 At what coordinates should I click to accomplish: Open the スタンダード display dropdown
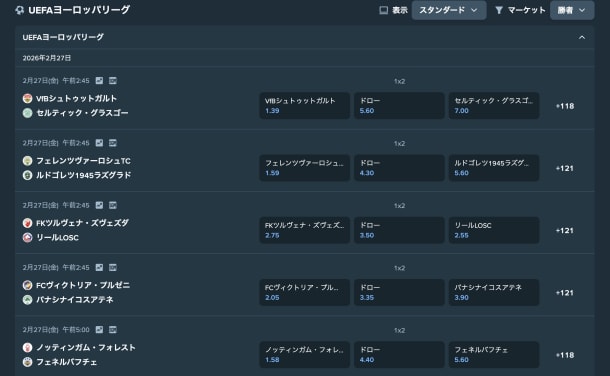[449, 10]
